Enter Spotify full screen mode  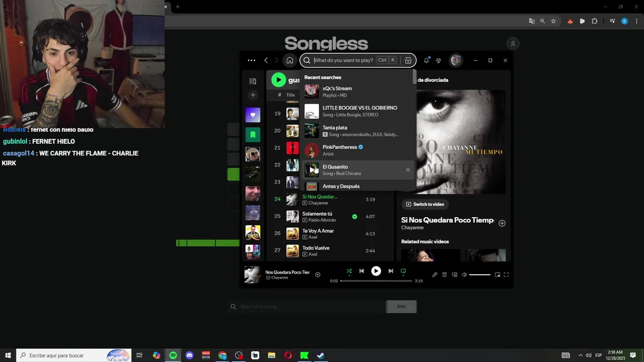[506, 275]
